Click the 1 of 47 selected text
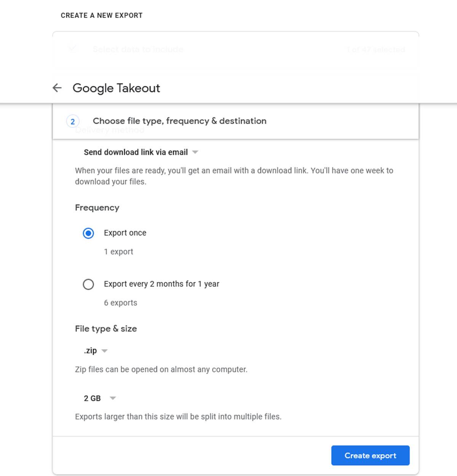457x476 pixels. tap(376, 49)
